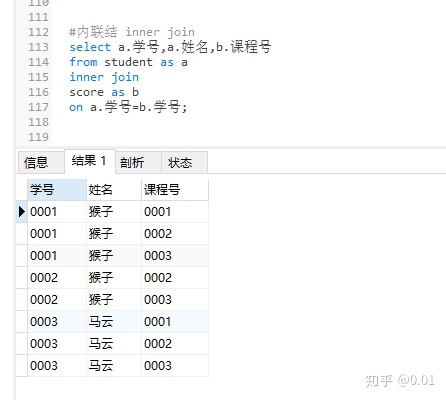Select 学号 0003 in the seventh row

pos(57,344)
